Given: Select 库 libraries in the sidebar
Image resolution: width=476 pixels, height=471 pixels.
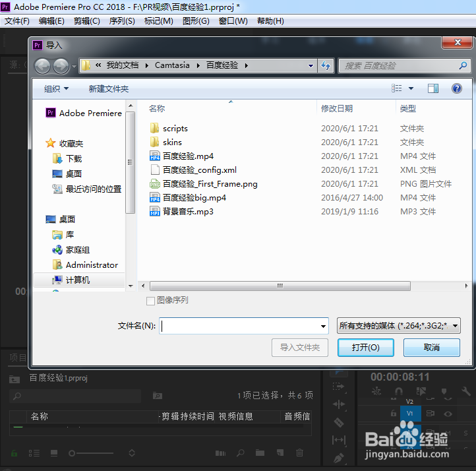Looking at the screenshot, I should tap(63, 234).
